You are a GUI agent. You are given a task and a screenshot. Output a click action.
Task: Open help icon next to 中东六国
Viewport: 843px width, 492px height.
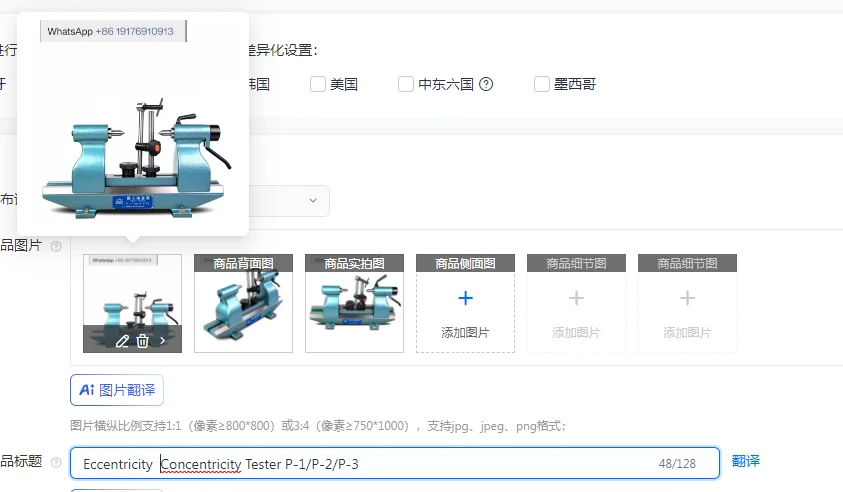(486, 84)
